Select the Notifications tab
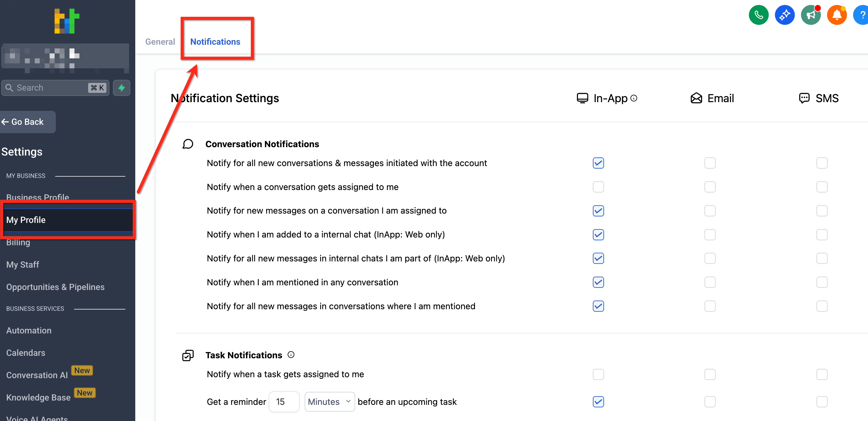 [215, 42]
